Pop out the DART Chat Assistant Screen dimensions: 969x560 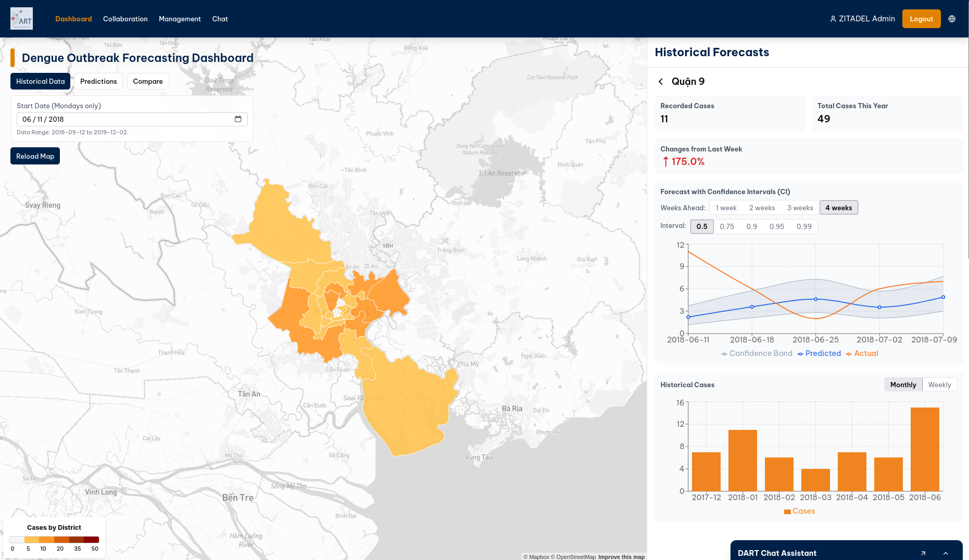pyautogui.click(x=923, y=553)
